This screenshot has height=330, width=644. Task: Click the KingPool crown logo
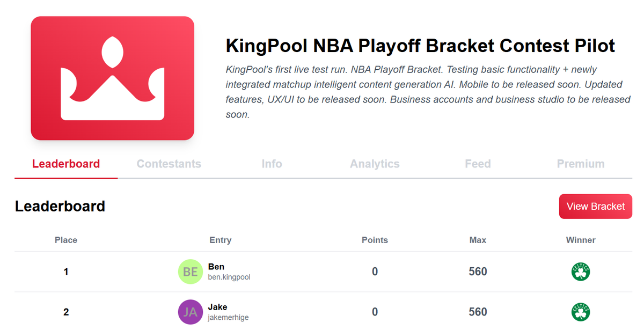[x=112, y=78]
